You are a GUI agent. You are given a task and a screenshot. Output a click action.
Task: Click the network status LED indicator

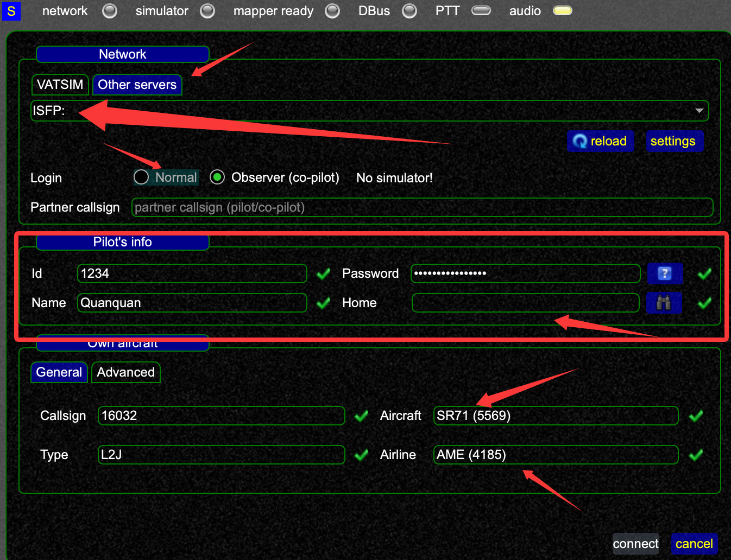[110, 11]
